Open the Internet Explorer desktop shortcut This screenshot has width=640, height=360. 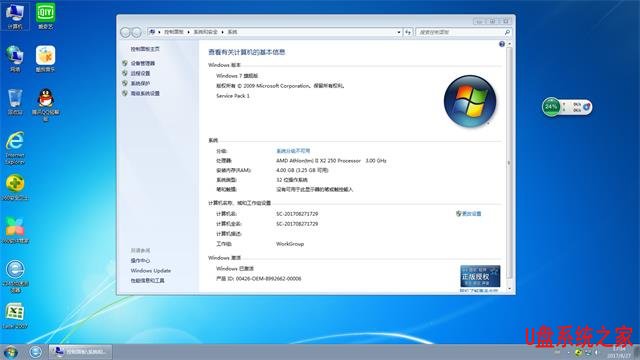(x=15, y=148)
